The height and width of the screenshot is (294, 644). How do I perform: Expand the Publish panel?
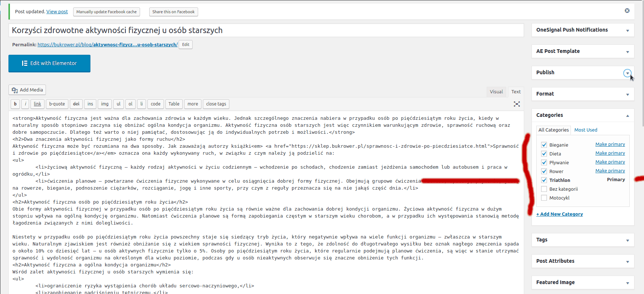tap(627, 73)
